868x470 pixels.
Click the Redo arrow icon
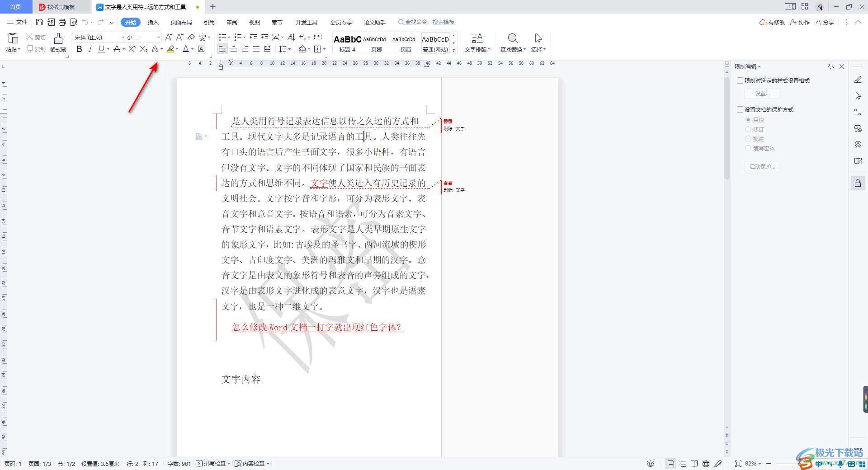point(101,22)
